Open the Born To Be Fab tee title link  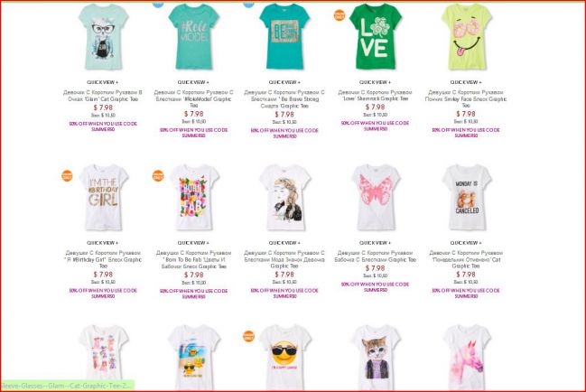click(x=193, y=260)
